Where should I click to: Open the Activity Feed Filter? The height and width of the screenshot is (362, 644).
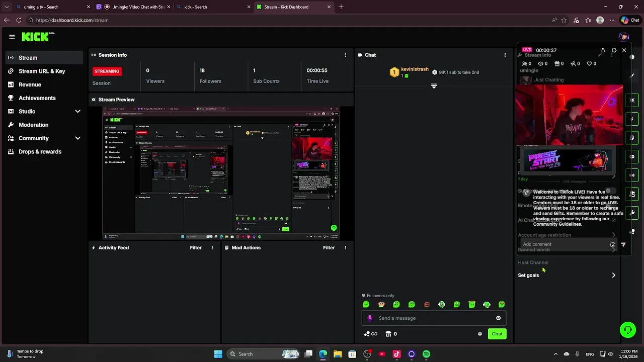point(196,247)
